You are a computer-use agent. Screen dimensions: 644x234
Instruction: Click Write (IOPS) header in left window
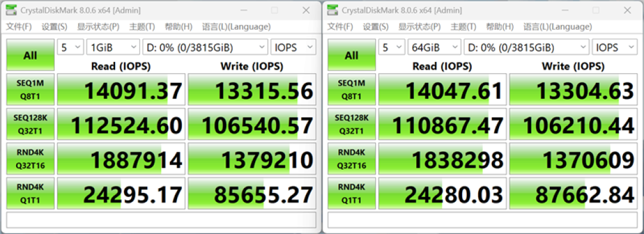pyautogui.click(x=252, y=66)
